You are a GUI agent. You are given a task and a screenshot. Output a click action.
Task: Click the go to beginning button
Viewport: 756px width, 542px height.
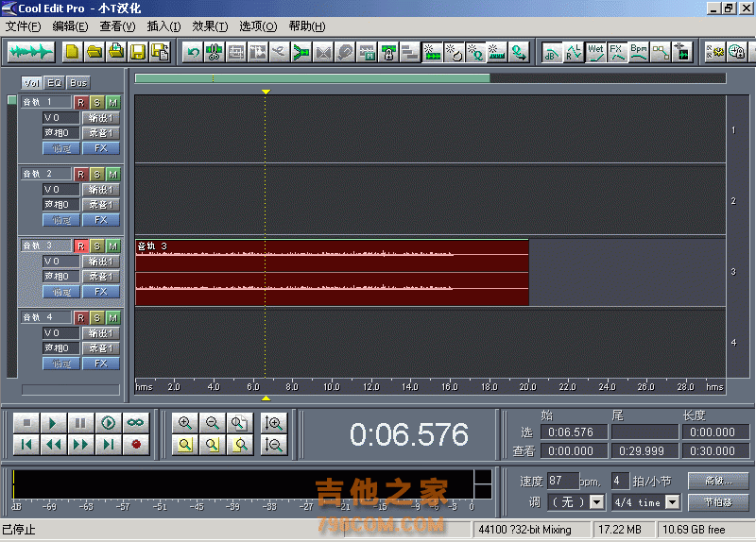(26, 444)
